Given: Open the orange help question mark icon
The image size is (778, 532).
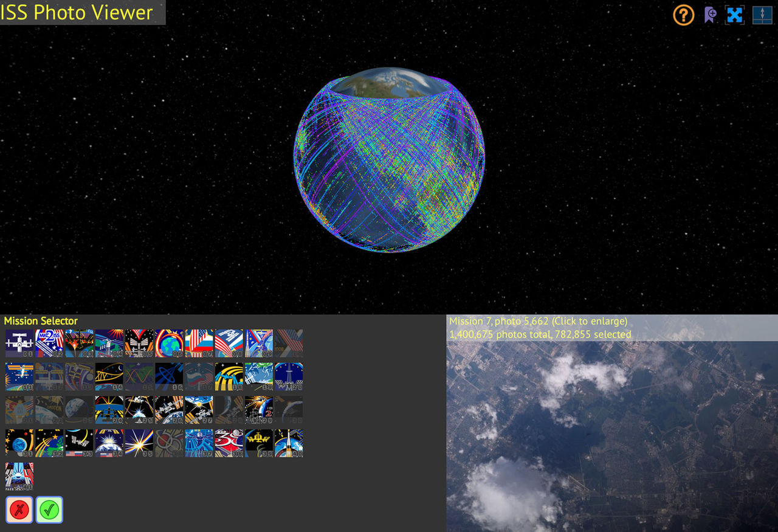Looking at the screenshot, I should (683, 15).
